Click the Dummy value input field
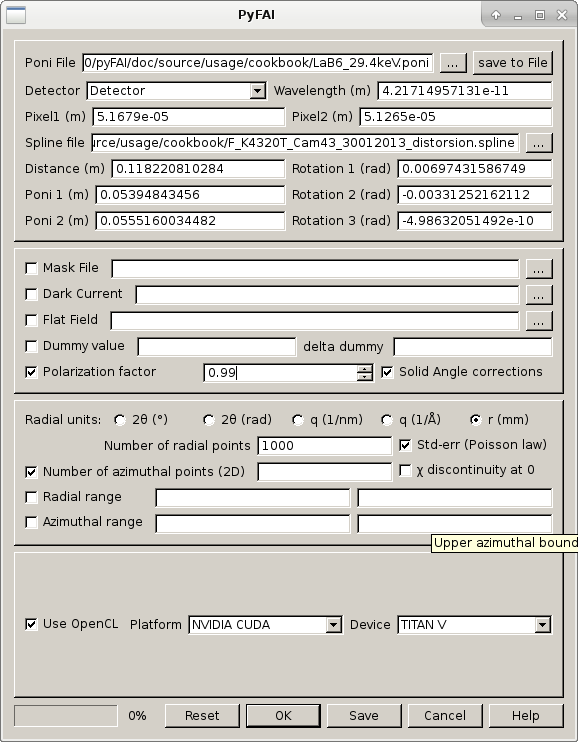Viewport: 578px width, 742px height. 217,347
